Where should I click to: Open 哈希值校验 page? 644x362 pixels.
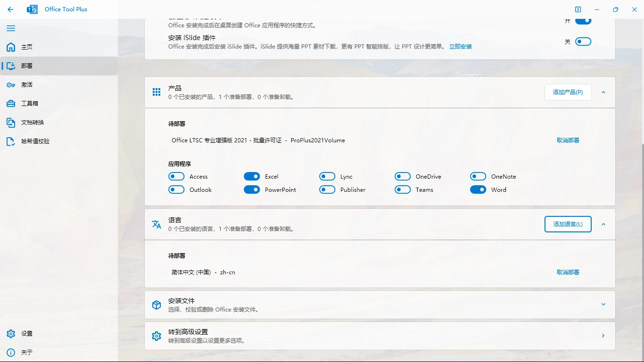point(59,141)
